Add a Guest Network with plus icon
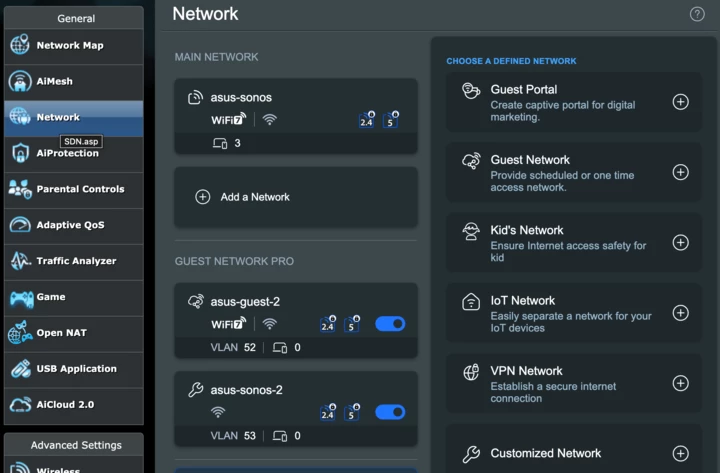720x473 pixels. click(680, 172)
